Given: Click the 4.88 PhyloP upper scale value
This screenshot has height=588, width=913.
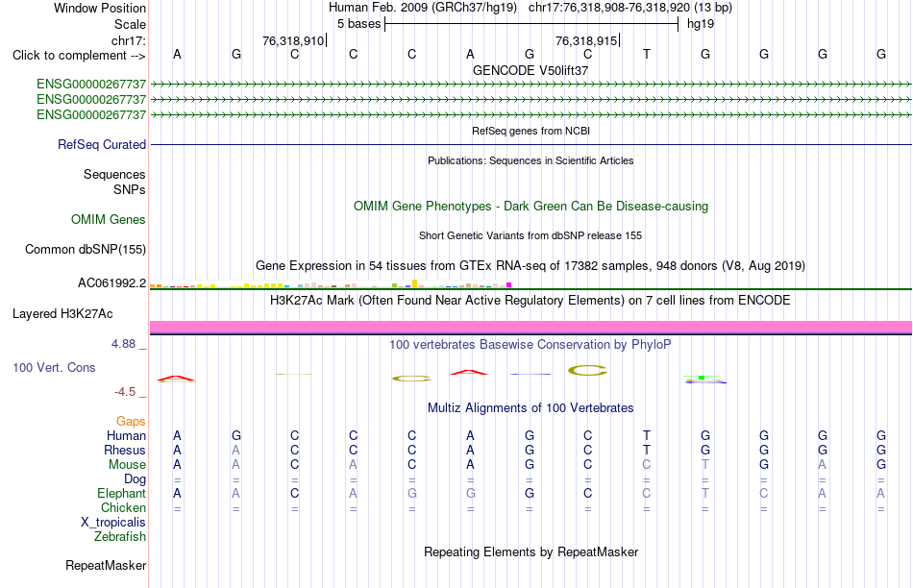Looking at the screenshot, I should [x=123, y=344].
